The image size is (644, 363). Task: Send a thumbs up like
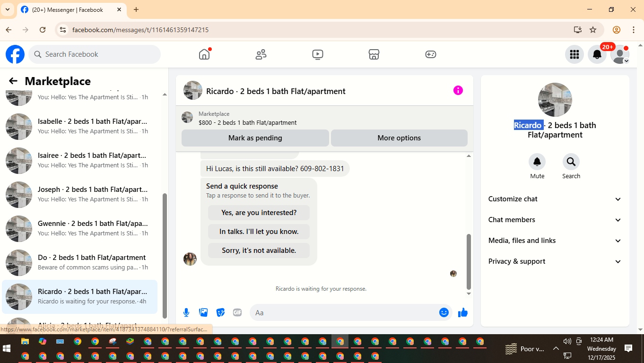point(463,312)
